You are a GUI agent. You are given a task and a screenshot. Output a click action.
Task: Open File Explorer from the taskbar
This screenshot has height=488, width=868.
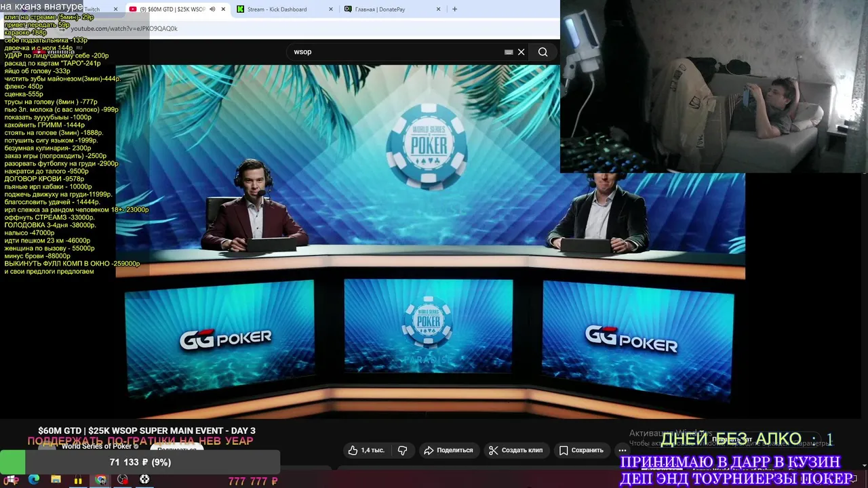pyautogui.click(x=56, y=479)
